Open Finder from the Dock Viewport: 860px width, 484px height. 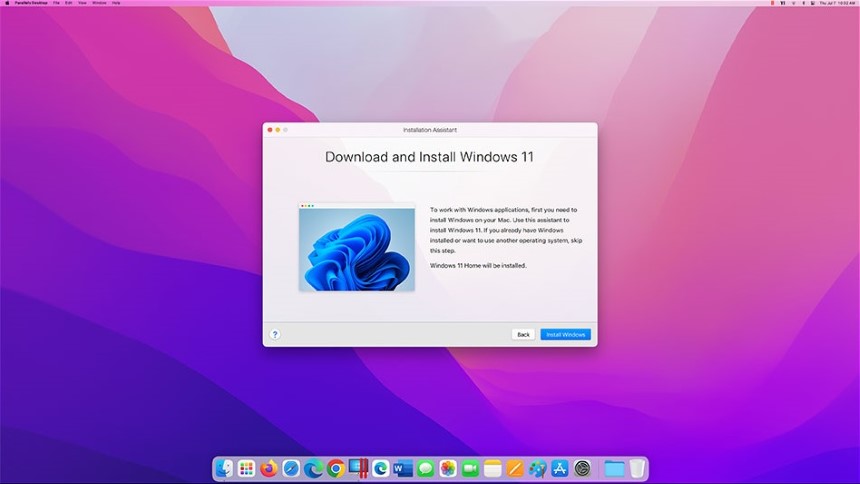click(224, 469)
